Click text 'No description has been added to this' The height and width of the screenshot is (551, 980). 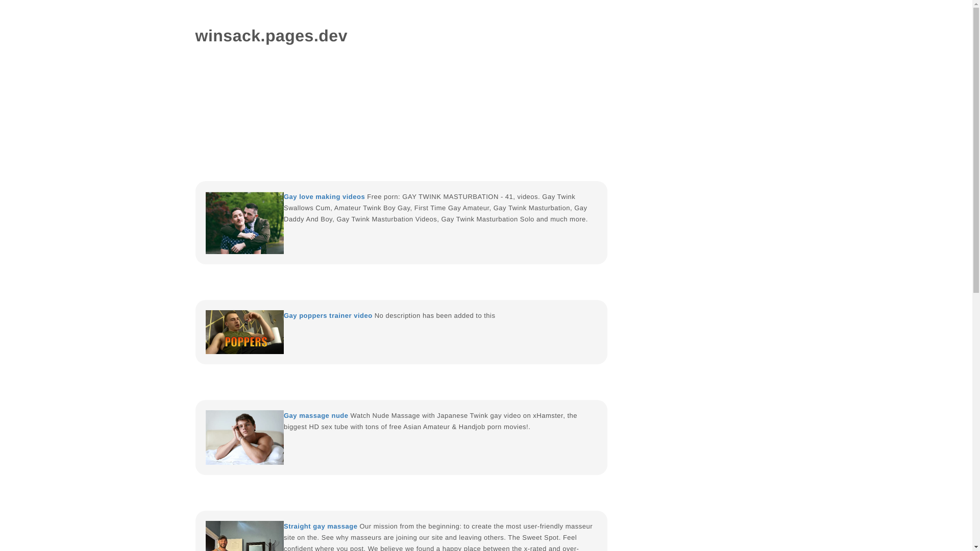click(x=435, y=316)
